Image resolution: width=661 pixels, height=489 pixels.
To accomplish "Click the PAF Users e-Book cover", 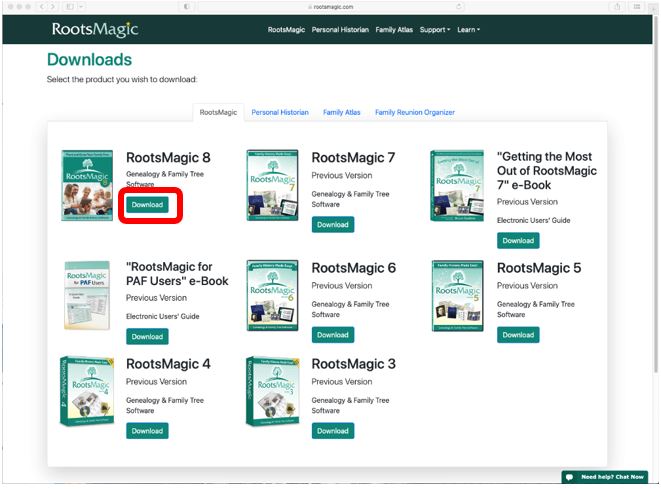I will (87, 295).
